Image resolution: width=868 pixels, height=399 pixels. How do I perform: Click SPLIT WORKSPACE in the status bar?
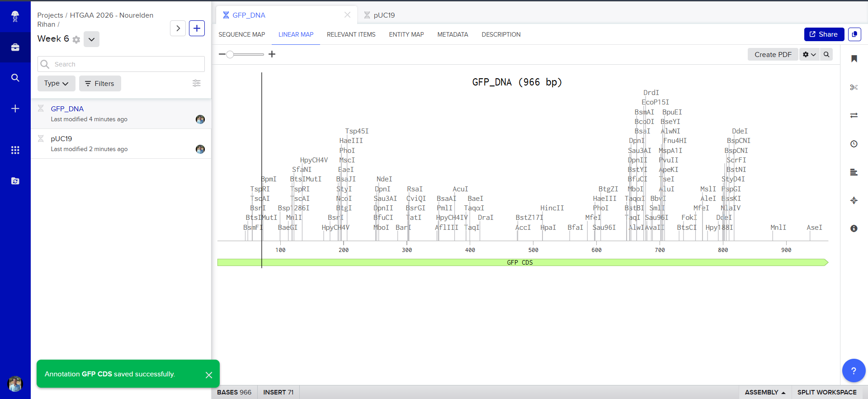[x=827, y=392]
